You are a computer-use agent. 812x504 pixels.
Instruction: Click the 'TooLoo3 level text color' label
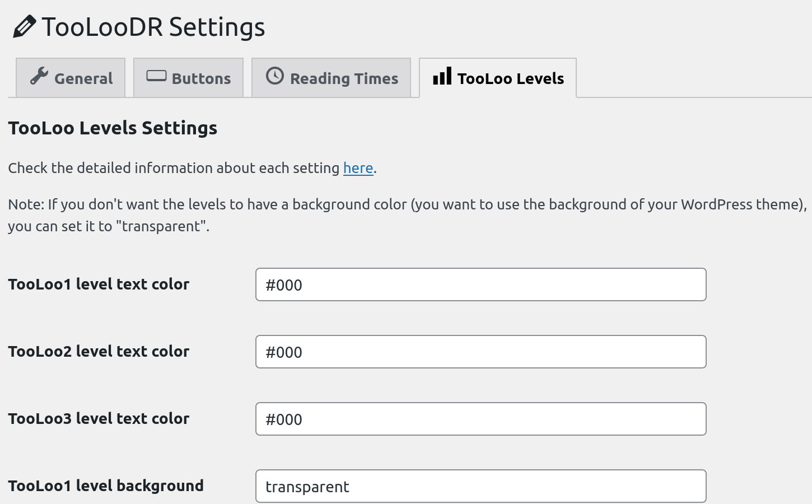99,419
